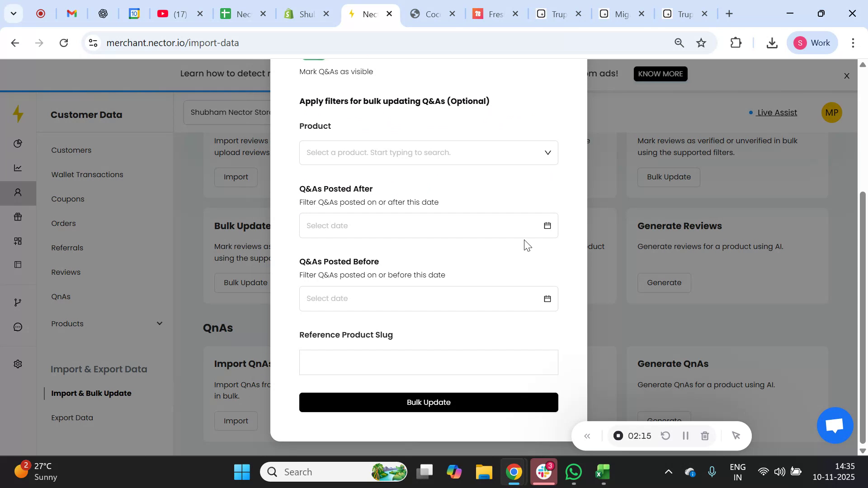This screenshot has height=488, width=868.
Task: Pause the screen recording
Action: pos(685,436)
